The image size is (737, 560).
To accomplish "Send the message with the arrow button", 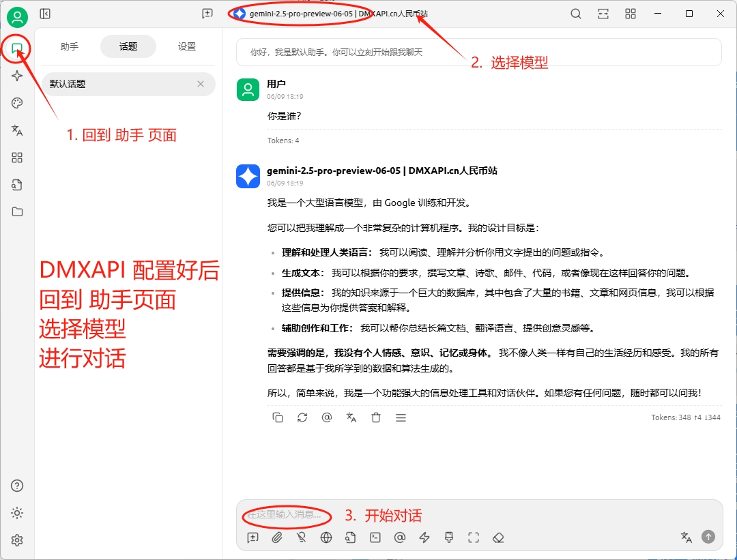I will tap(708, 537).
